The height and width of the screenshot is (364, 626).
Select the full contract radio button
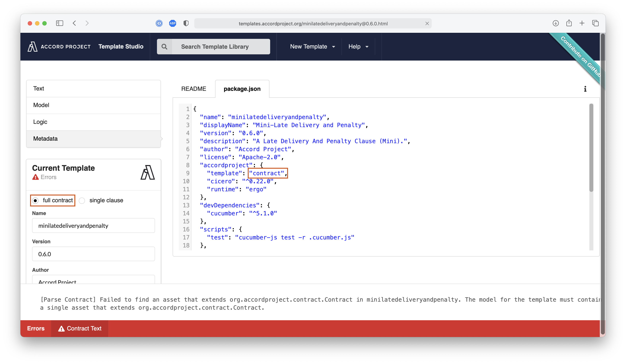[x=36, y=201]
